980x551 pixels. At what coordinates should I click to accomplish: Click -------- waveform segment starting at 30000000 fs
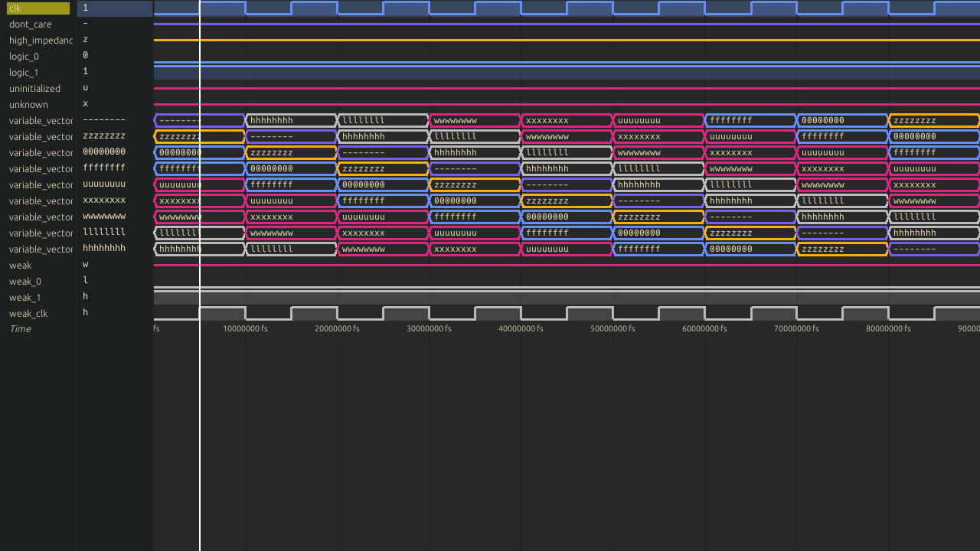coord(475,168)
